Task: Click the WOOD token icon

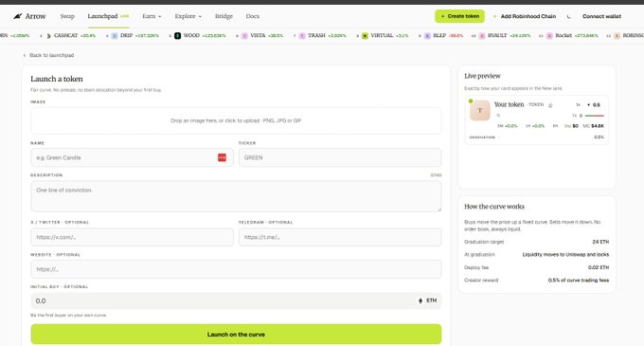Action: (x=177, y=36)
